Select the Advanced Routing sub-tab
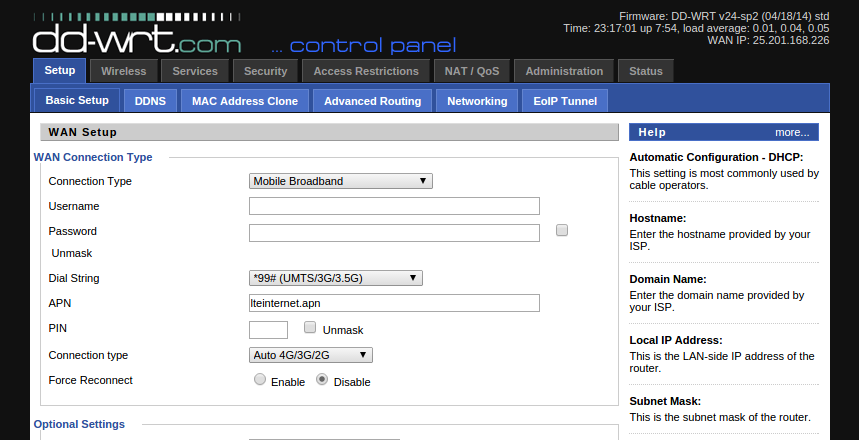The height and width of the screenshot is (440, 859). [373, 101]
